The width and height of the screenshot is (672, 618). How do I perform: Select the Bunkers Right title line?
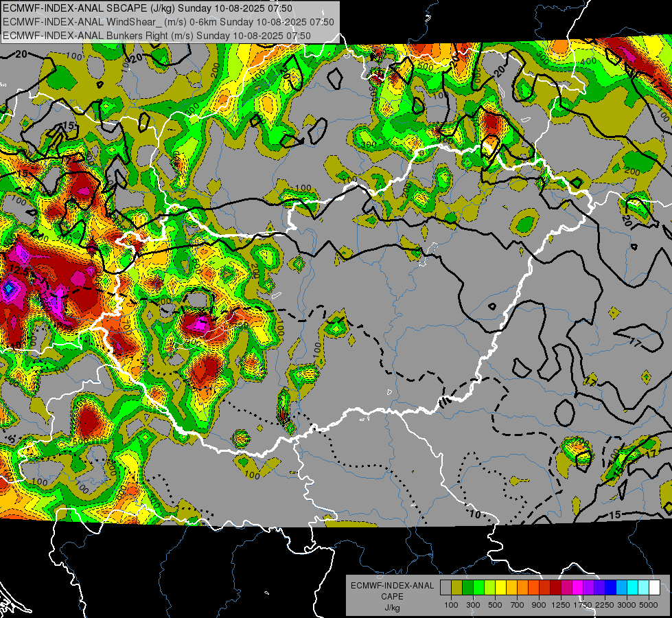click(x=157, y=36)
